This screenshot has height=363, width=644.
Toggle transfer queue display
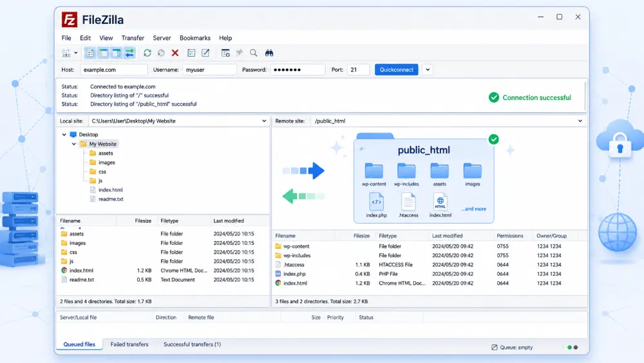coord(129,53)
